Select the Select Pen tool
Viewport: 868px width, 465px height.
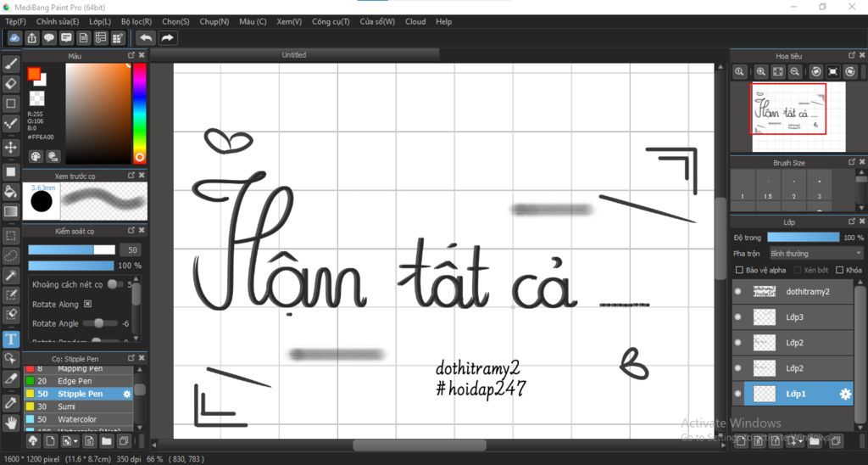coord(10,294)
